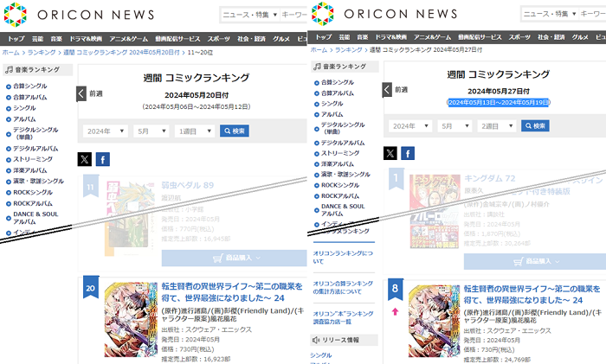Click keyword search field on 05月20日付 page

(293, 15)
